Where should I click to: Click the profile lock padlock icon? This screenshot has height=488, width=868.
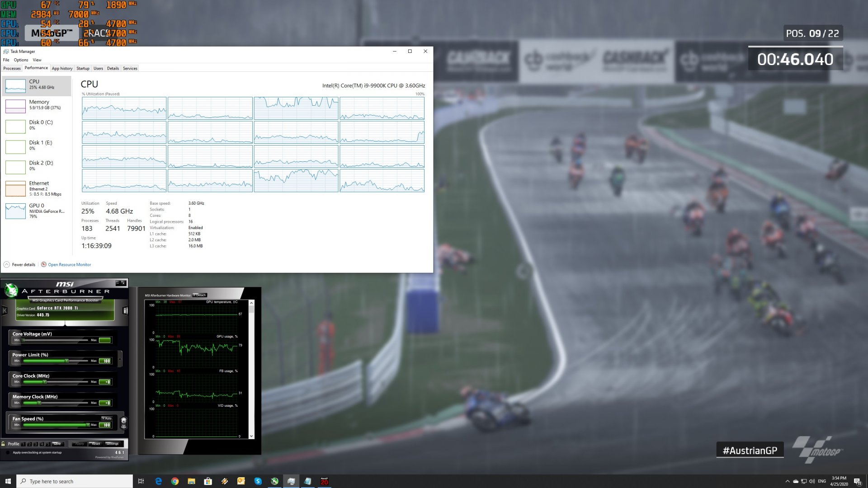pos(4,444)
